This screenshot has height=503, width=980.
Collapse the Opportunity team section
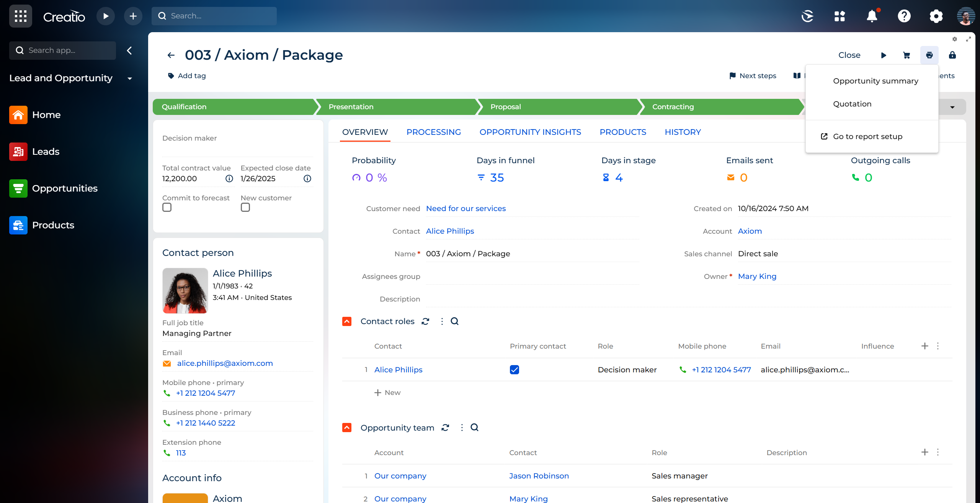pyautogui.click(x=347, y=428)
